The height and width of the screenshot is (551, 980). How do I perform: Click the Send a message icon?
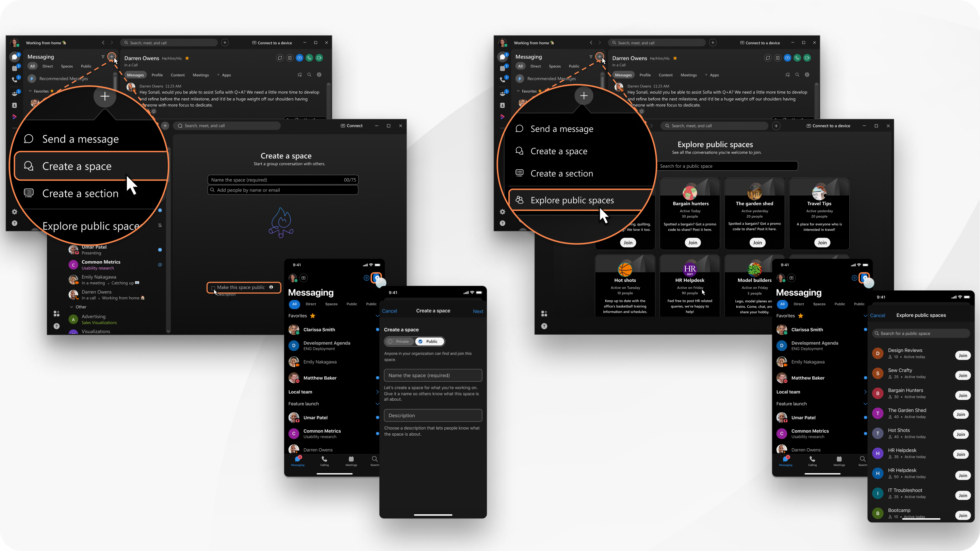[x=29, y=138]
